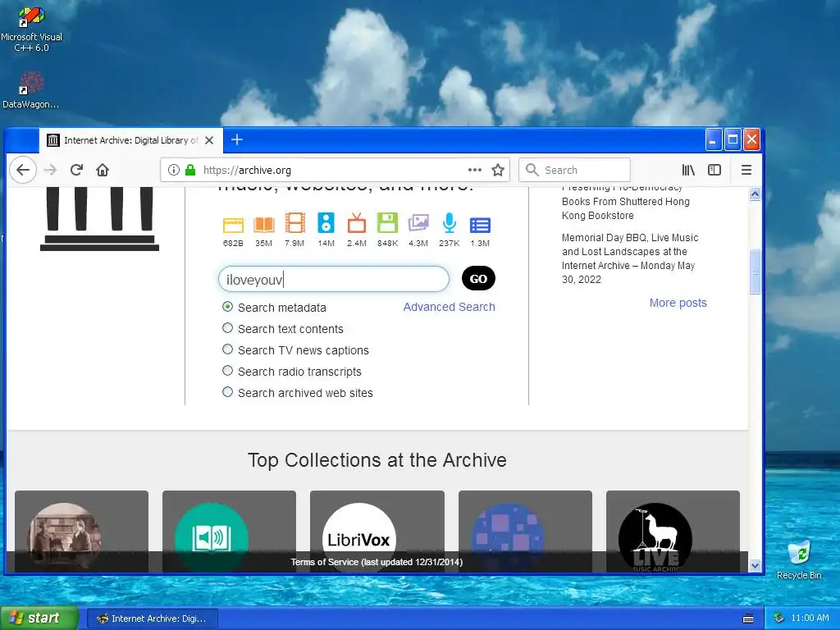Open the audio books speaker collection thumbnail

pyautogui.click(x=230, y=532)
